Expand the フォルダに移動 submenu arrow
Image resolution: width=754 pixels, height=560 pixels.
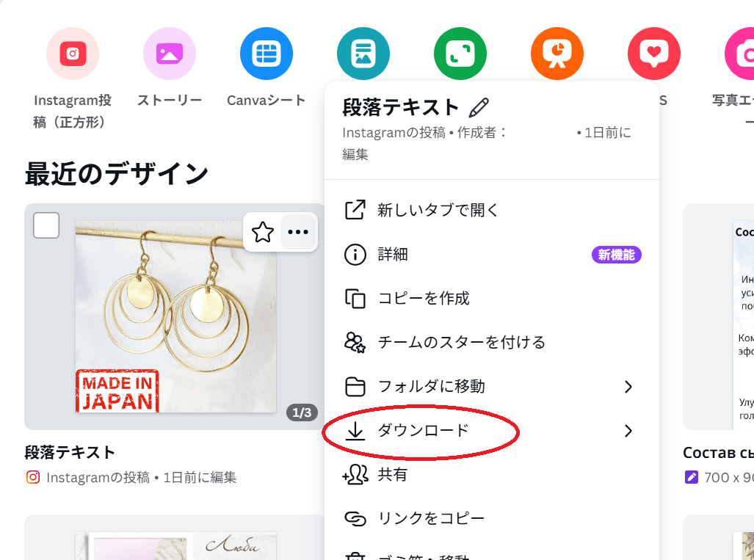point(628,387)
